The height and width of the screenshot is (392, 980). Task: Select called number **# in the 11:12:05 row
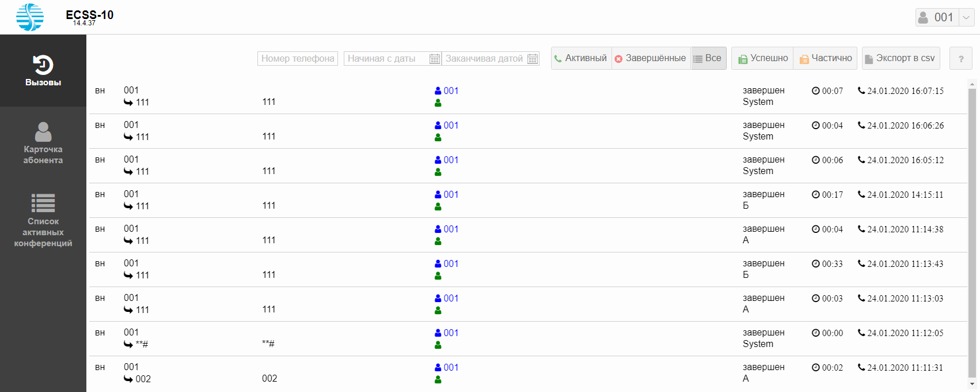click(x=268, y=344)
